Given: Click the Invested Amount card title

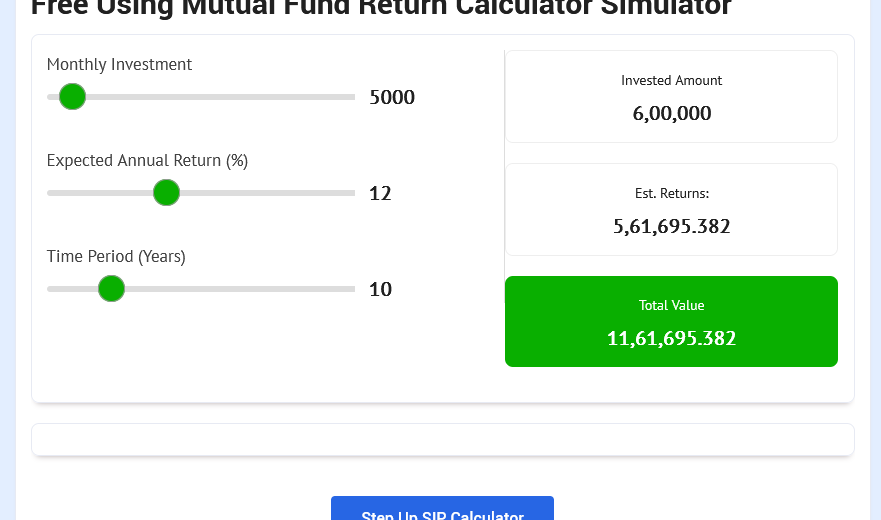Looking at the screenshot, I should tap(671, 80).
